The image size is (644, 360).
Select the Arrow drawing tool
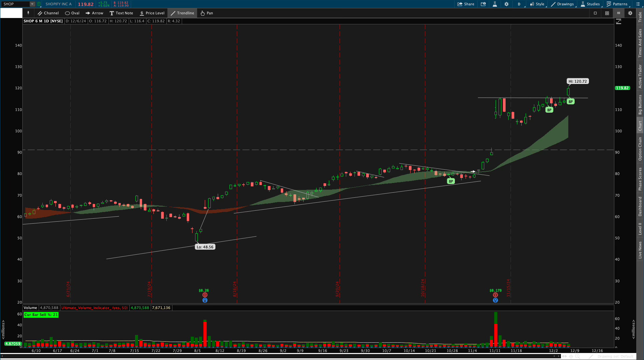tap(94, 13)
